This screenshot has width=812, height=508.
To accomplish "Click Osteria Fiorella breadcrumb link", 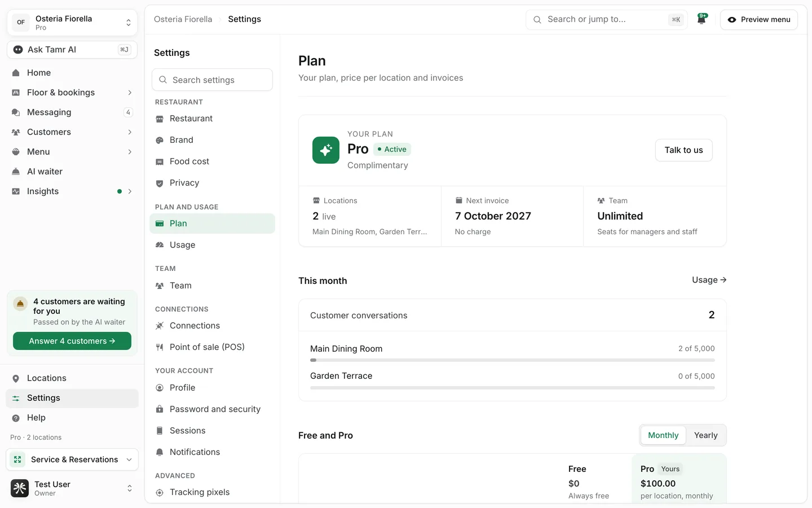I will (183, 19).
